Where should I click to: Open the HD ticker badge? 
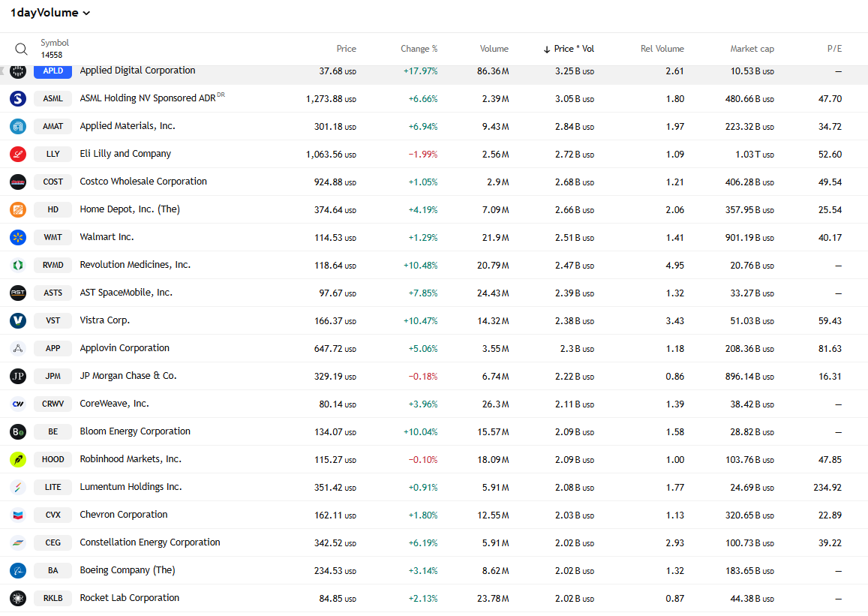(53, 209)
